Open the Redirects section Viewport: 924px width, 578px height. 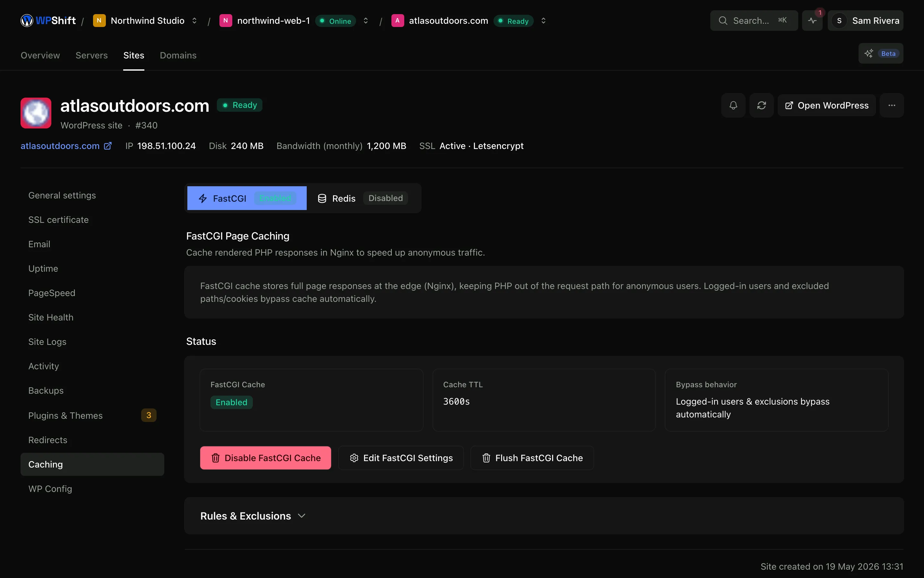(92, 440)
